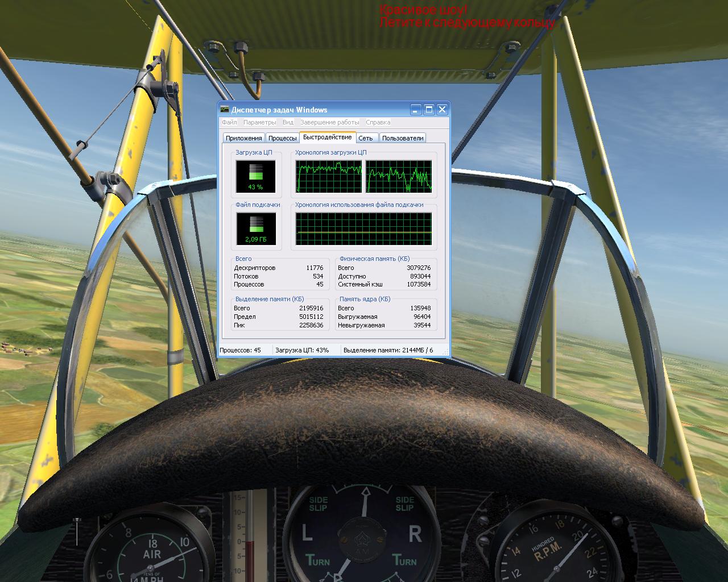Viewport: 728px width, 582px height.
Task: Close the Диспетчер задач Windows window
Action: [x=442, y=110]
